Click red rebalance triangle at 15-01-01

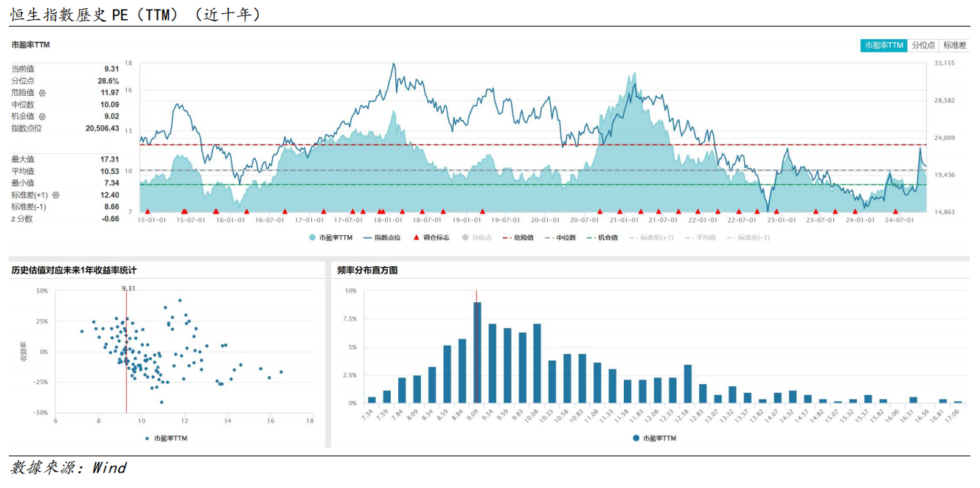click(147, 212)
